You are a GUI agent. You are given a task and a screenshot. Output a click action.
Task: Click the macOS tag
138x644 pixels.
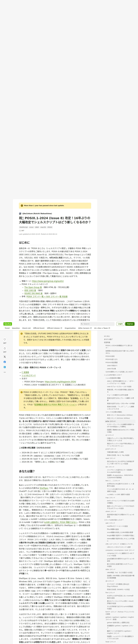[x=43, y=227]
